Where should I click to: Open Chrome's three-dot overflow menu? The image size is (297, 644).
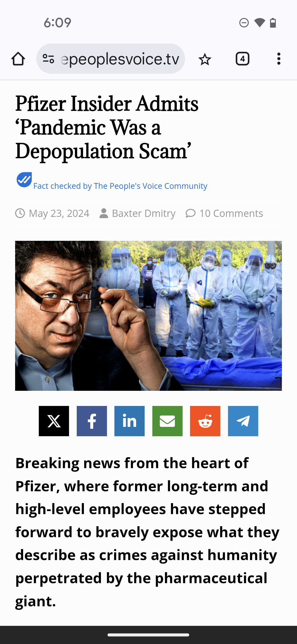coord(279,59)
